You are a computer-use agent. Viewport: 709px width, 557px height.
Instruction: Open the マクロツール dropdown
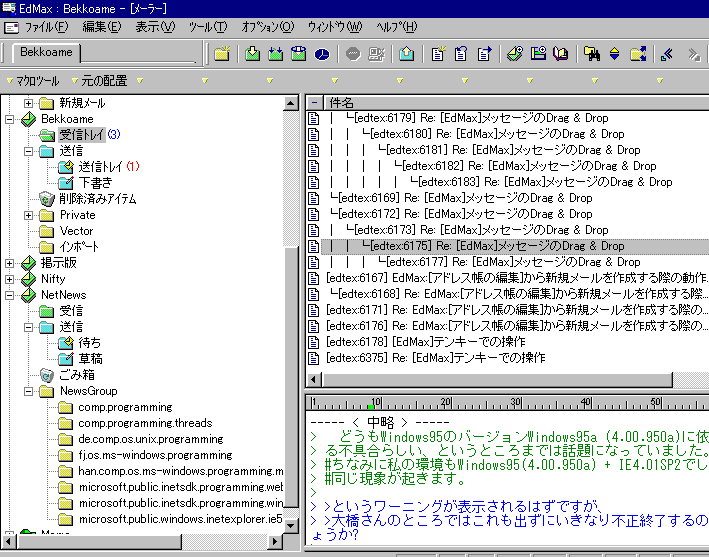tap(33, 81)
